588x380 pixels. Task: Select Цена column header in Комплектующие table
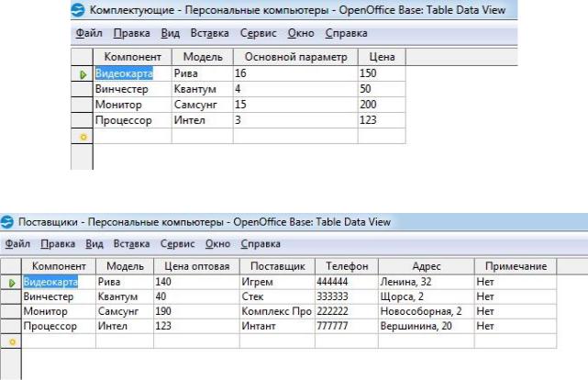[x=382, y=57]
